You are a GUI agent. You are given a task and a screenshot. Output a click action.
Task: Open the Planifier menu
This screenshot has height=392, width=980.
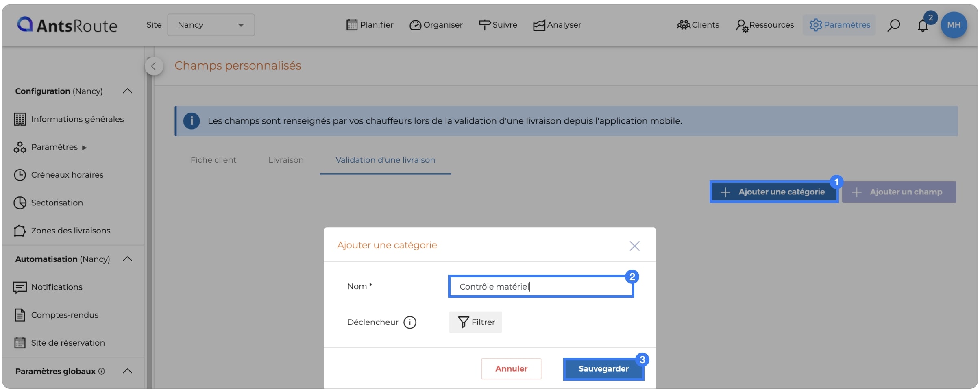click(x=370, y=25)
